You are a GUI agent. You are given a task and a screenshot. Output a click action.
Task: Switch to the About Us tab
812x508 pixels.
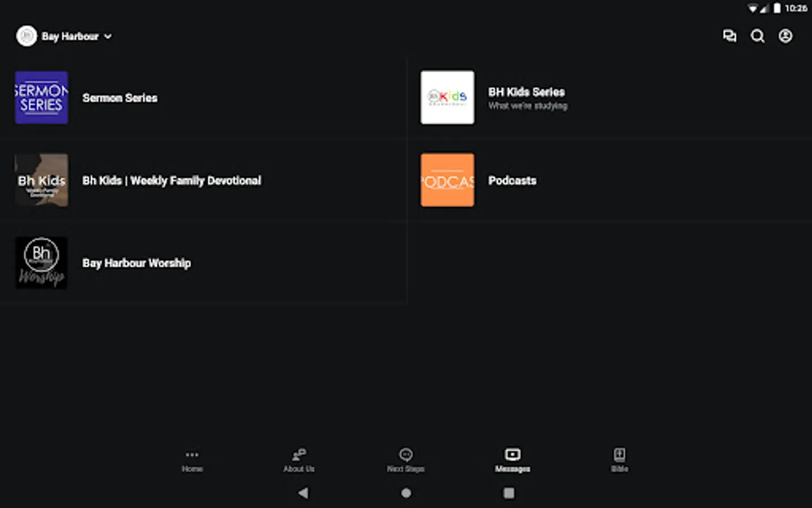click(x=299, y=461)
